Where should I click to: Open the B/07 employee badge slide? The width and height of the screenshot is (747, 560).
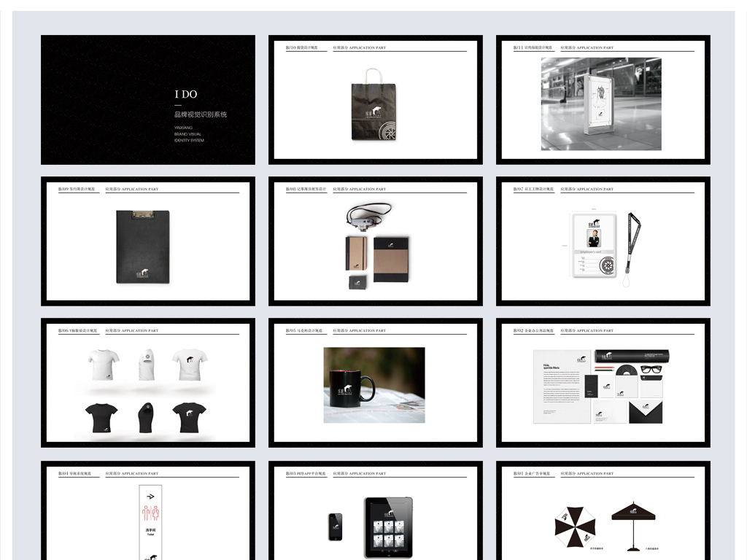603,241
